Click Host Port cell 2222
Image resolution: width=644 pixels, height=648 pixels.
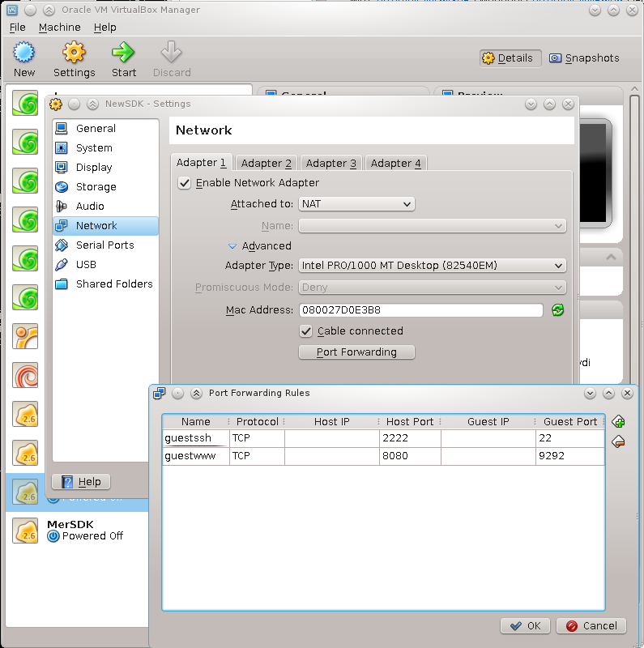tap(410, 438)
